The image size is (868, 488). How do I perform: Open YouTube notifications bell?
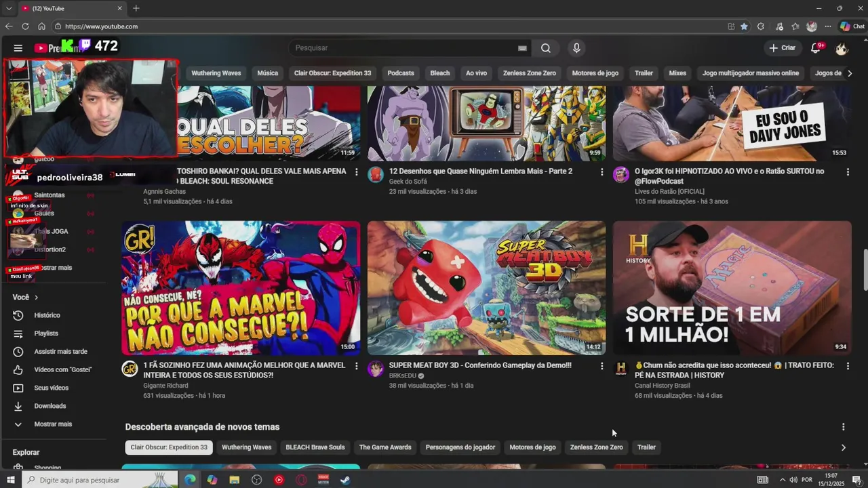point(816,48)
